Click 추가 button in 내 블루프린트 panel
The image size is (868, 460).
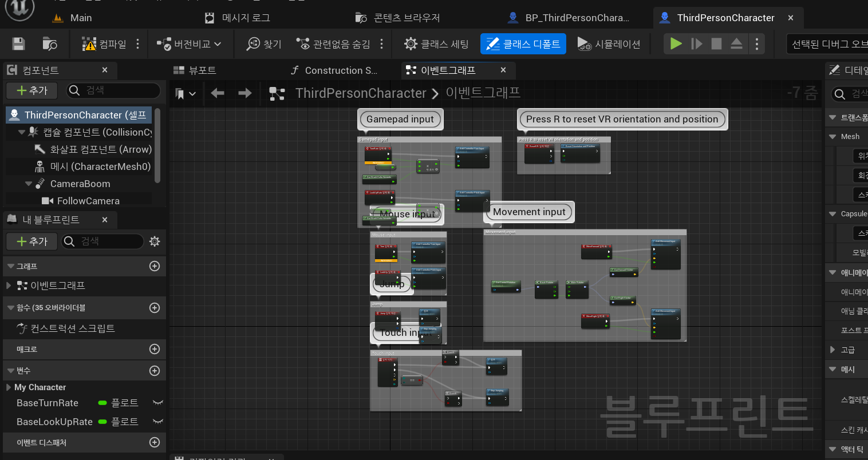coord(31,241)
